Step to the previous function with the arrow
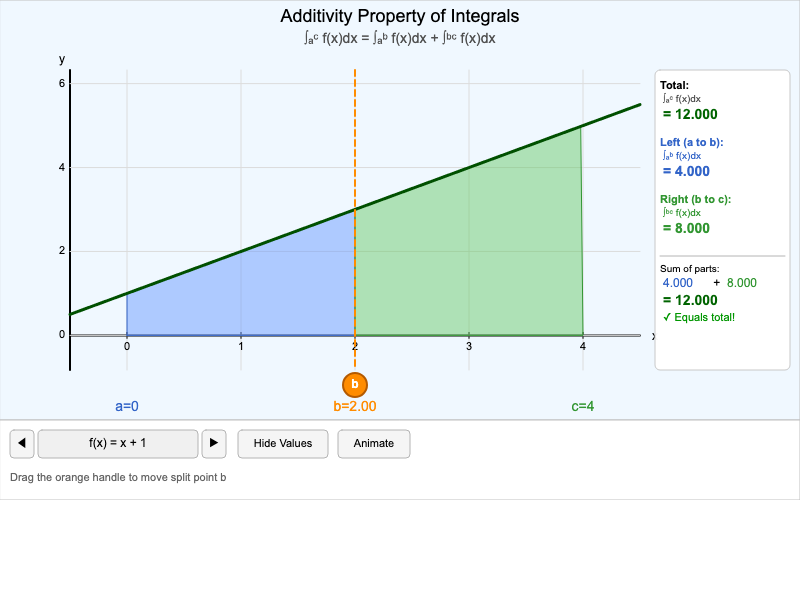Image resolution: width=800 pixels, height=600 pixels. [21, 443]
